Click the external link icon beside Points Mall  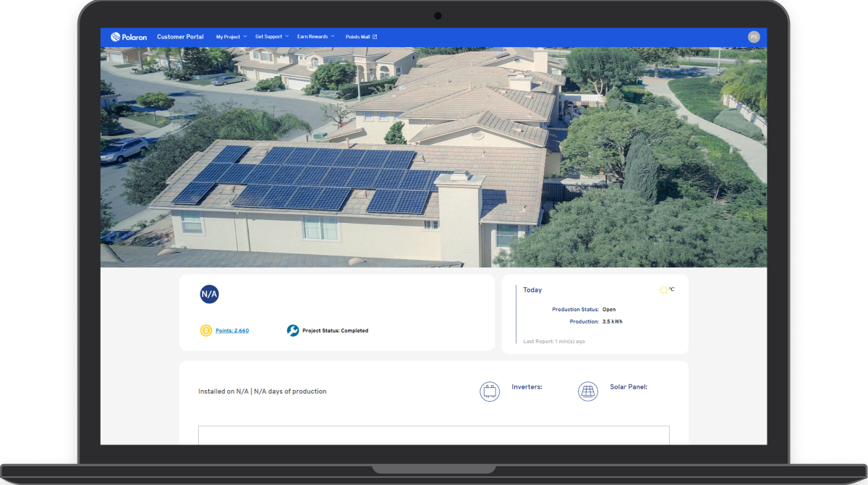[x=375, y=37]
